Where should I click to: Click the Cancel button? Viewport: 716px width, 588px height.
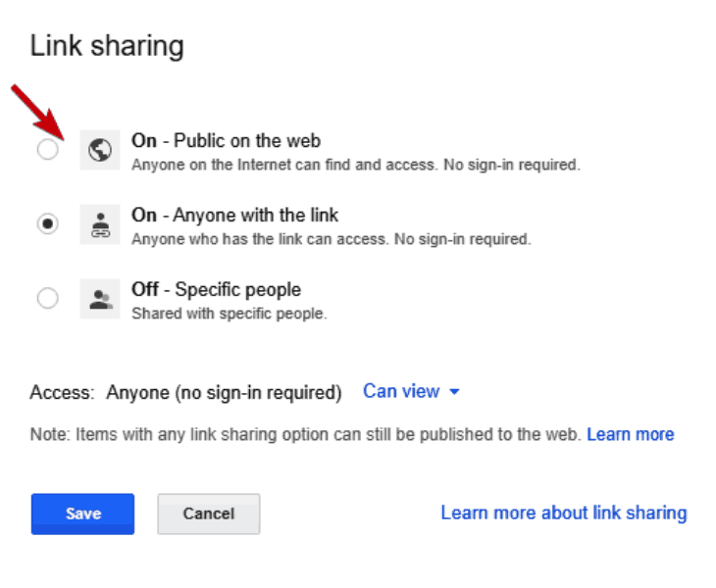[209, 514]
